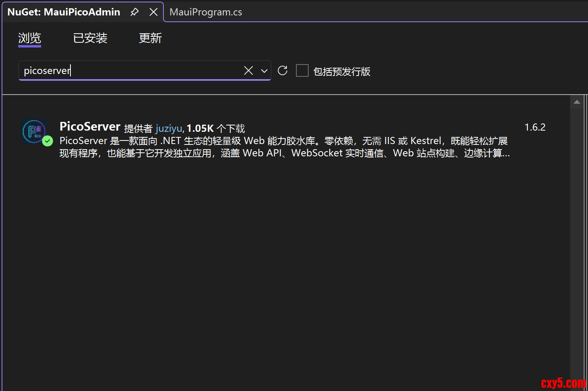Screen dimensions: 588x391
Task: Select the 浏览 tab
Action: 30,38
